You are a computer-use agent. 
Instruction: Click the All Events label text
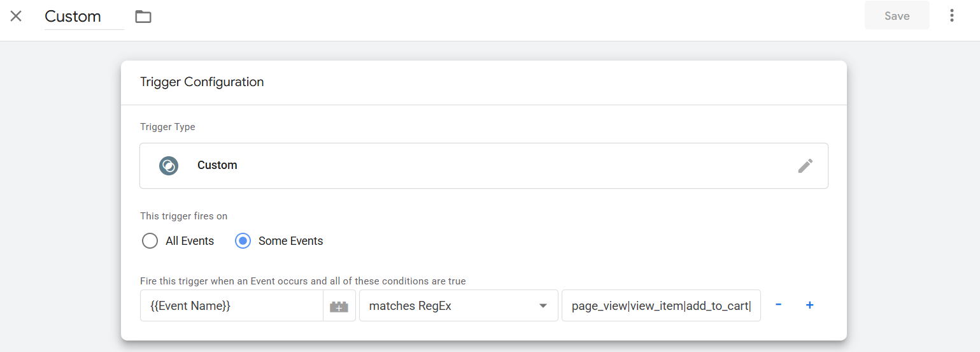190,241
